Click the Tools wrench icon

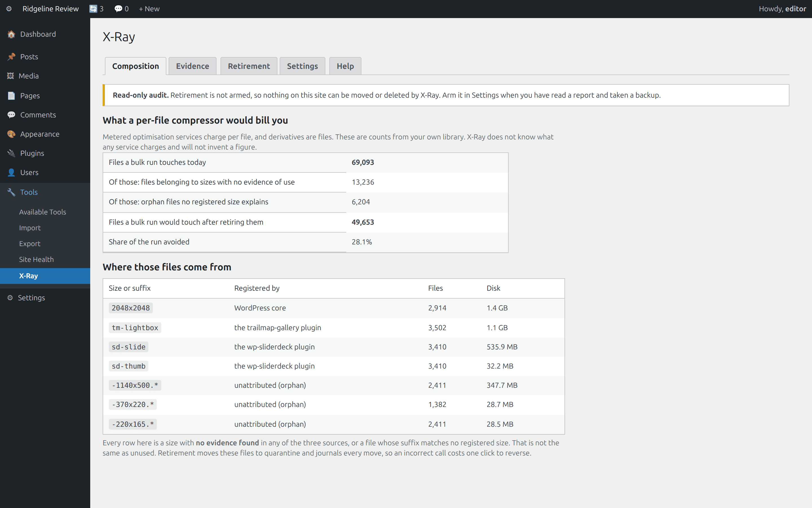(11, 192)
